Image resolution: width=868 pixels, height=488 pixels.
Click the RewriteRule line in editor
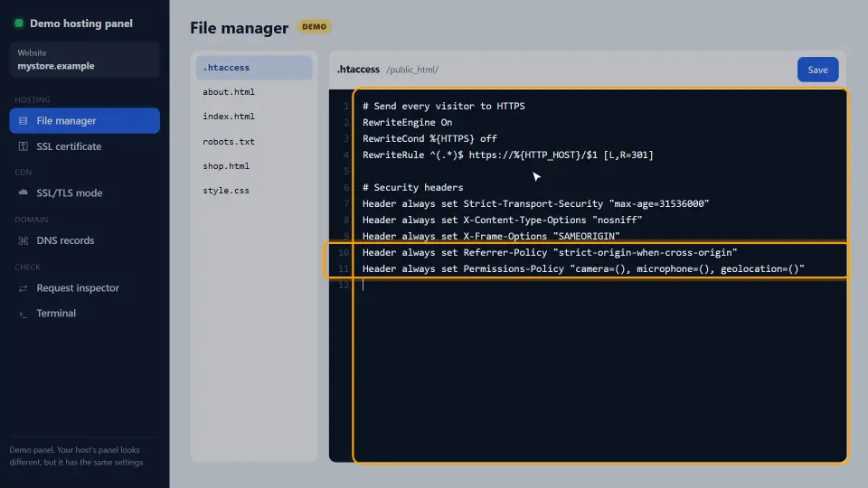(507, 155)
